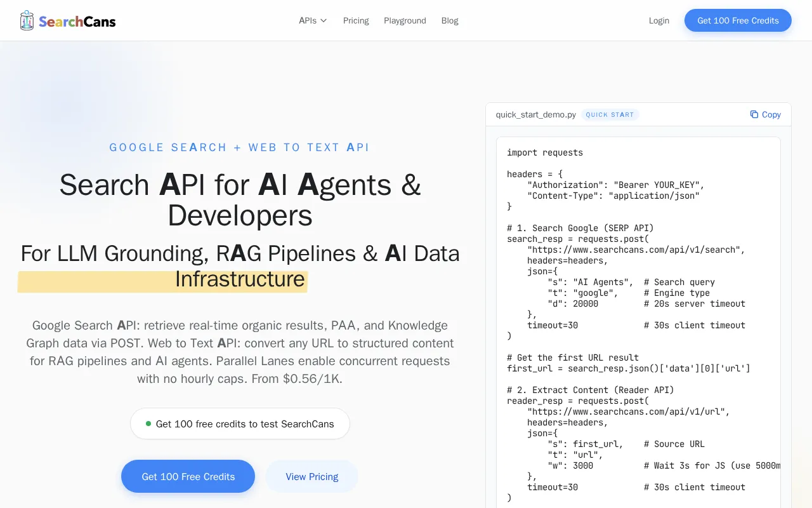Click the import requests code line
This screenshot has width=812, height=508.
point(545,152)
